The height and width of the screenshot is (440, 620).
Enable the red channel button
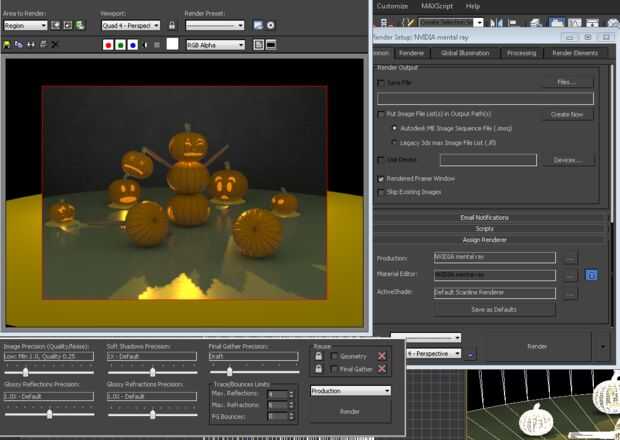[109, 45]
